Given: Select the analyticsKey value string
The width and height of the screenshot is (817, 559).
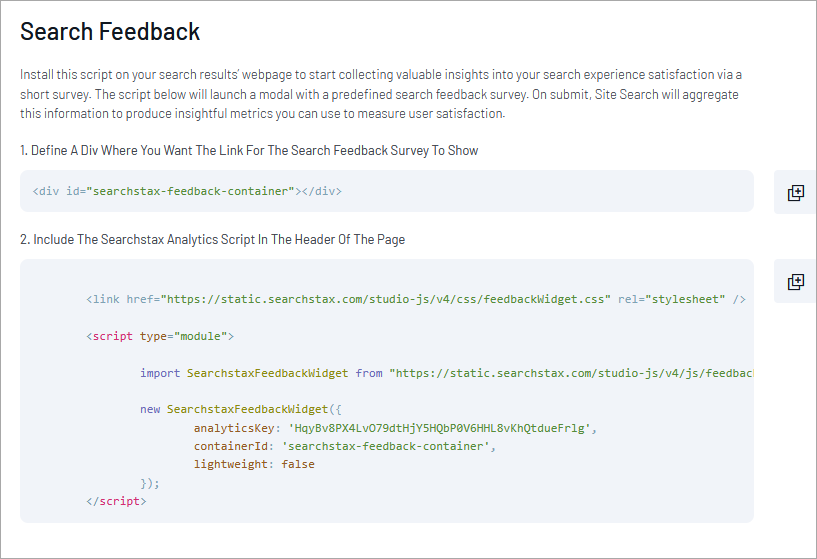Looking at the screenshot, I should (439, 428).
